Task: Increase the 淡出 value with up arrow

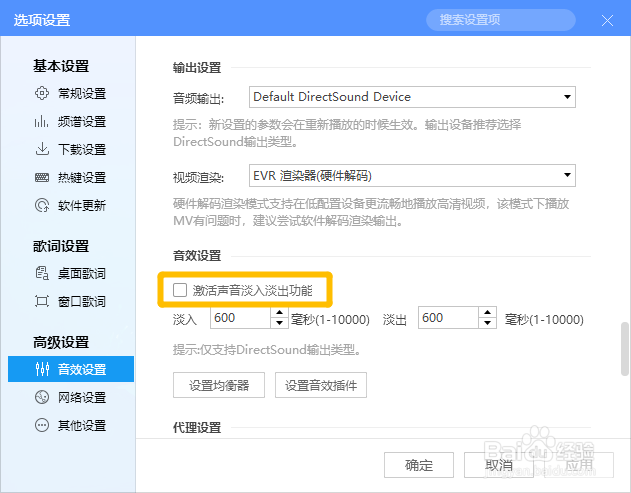Action: (x=487, y=313)
